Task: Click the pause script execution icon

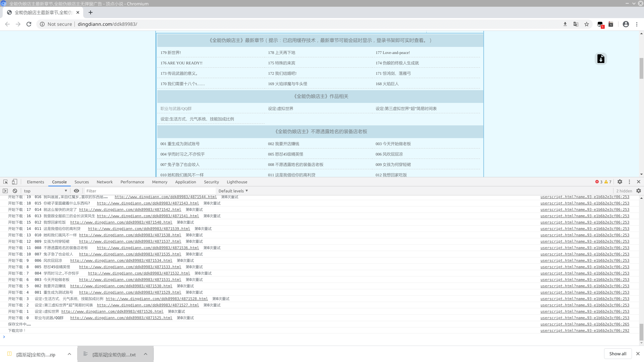Action: click(x=5, y=190)
